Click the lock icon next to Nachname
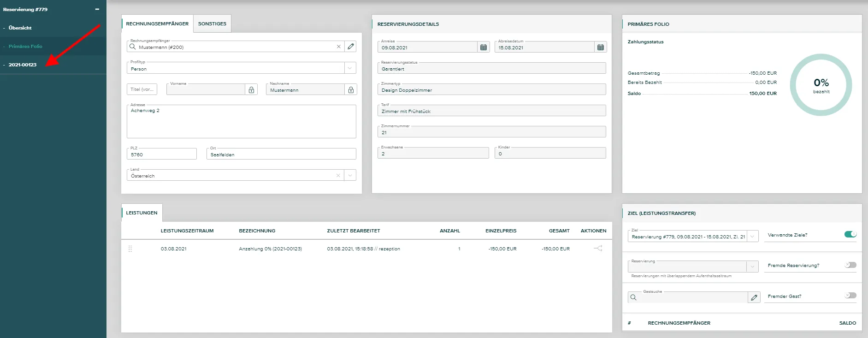The width and height of the screenshot is (868, 338). pos(351,90)
